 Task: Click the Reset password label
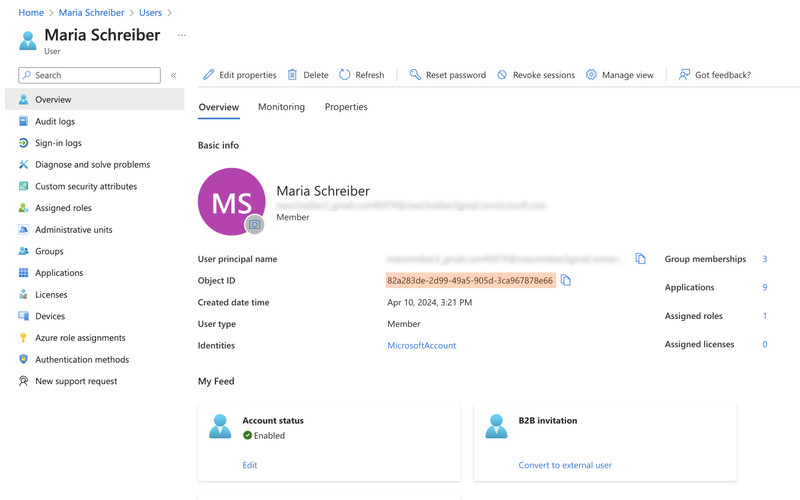[x=456, y=75]
